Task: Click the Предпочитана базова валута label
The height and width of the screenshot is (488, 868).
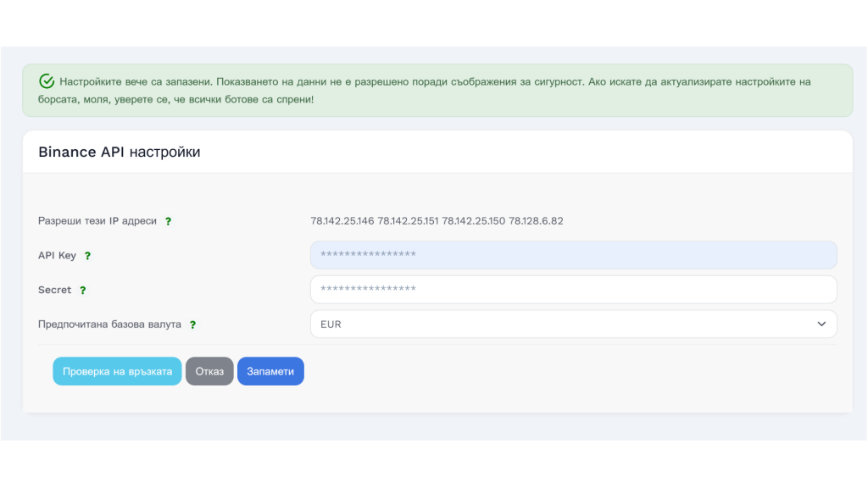Action: (109, 324)
